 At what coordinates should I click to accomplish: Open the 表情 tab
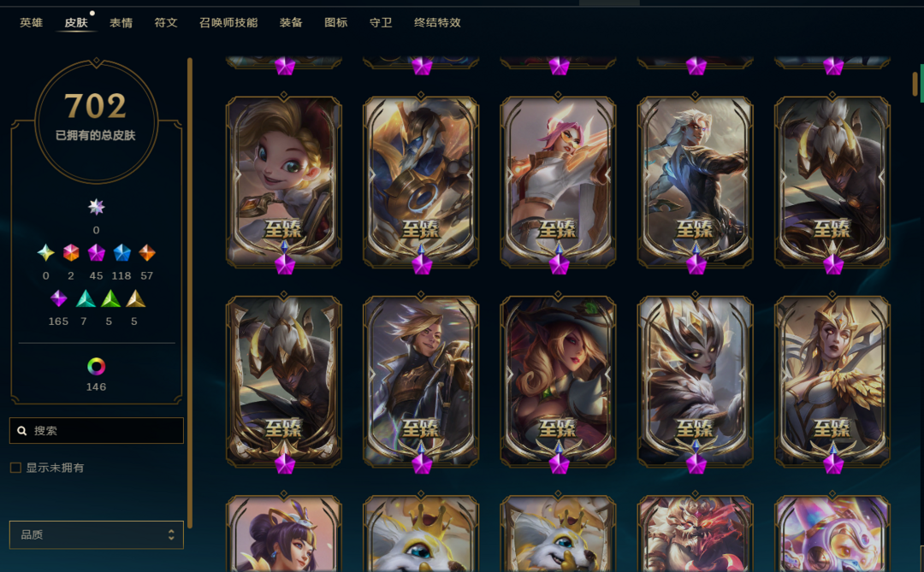[x=121, y=22]
